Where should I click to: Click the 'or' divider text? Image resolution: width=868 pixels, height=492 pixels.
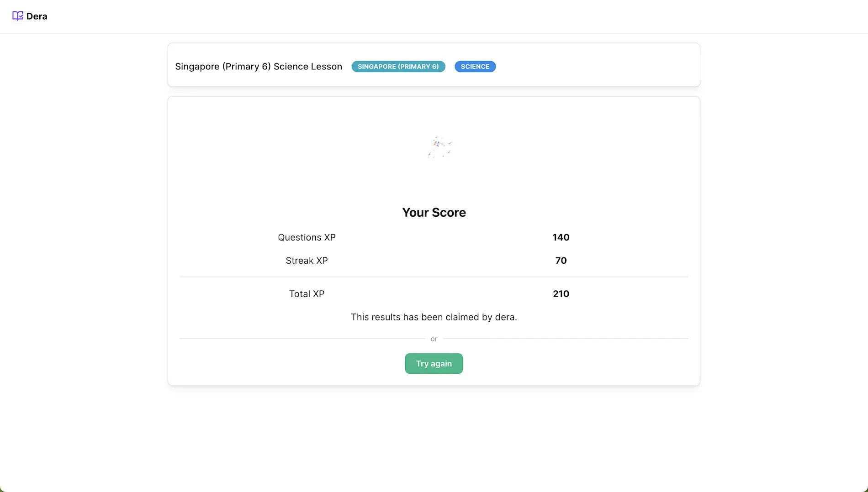pyautogui.click(x=434, y=339)
